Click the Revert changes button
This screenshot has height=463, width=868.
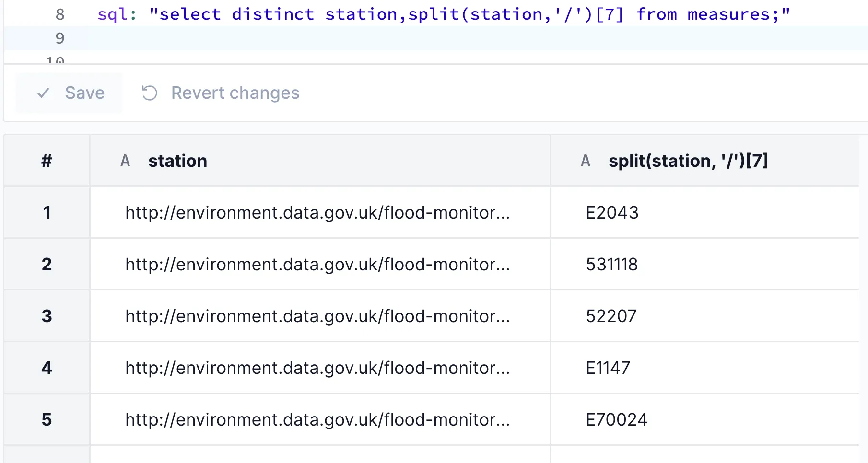pos(221,93)
